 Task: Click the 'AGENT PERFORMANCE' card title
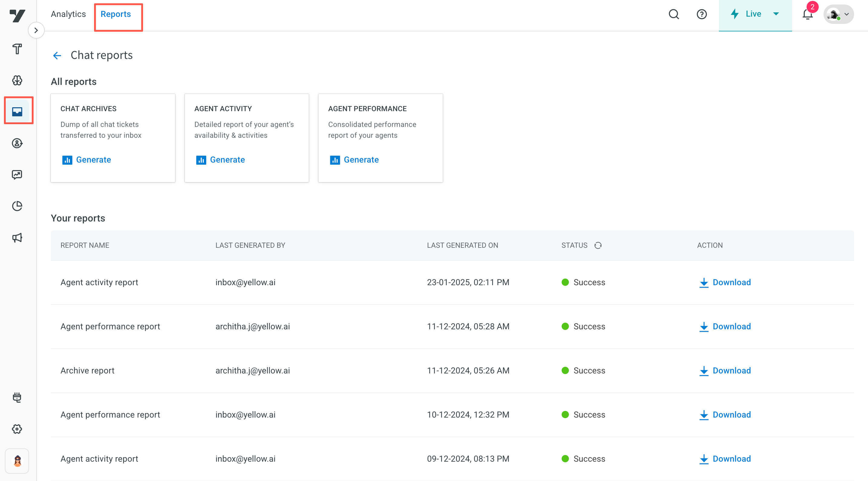coord(367,109)
